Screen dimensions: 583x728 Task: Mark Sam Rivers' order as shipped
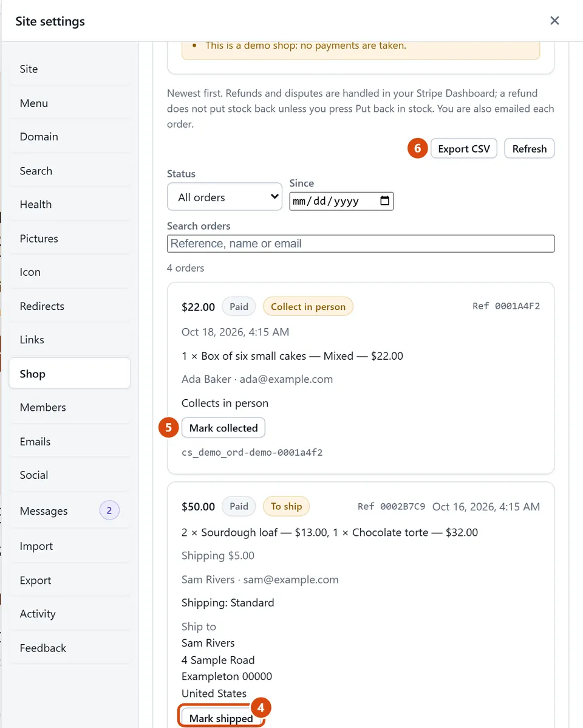tap(221, 718)
